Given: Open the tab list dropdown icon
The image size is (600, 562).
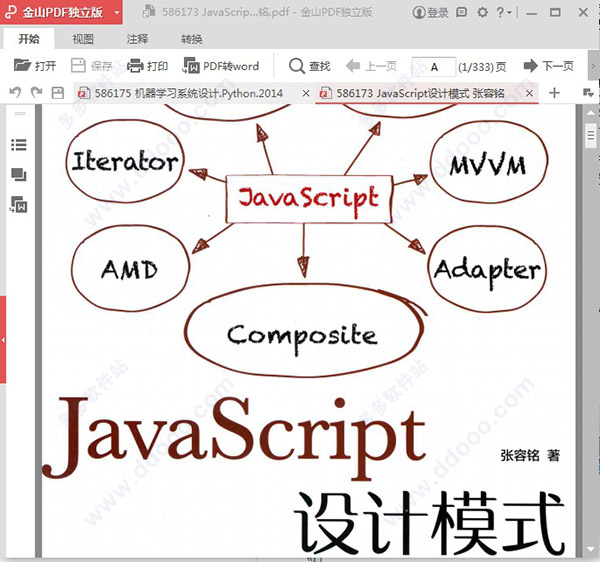Looking at the screenshot, I should (x=588, y=93).
